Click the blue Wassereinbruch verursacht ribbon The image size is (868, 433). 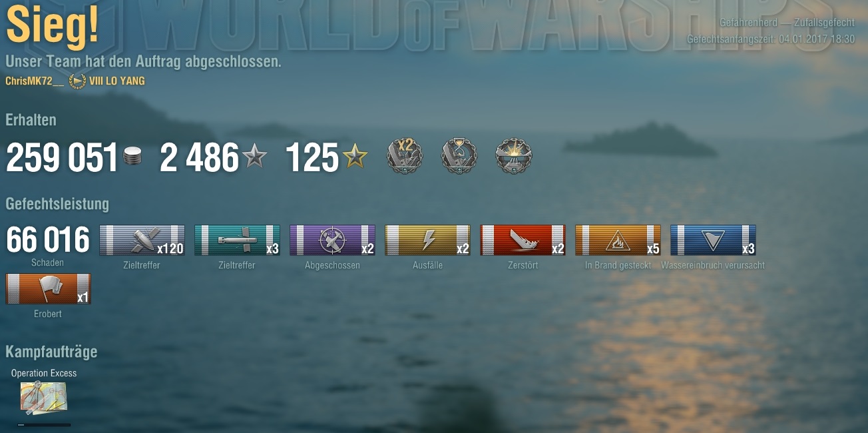coord(713,240)
